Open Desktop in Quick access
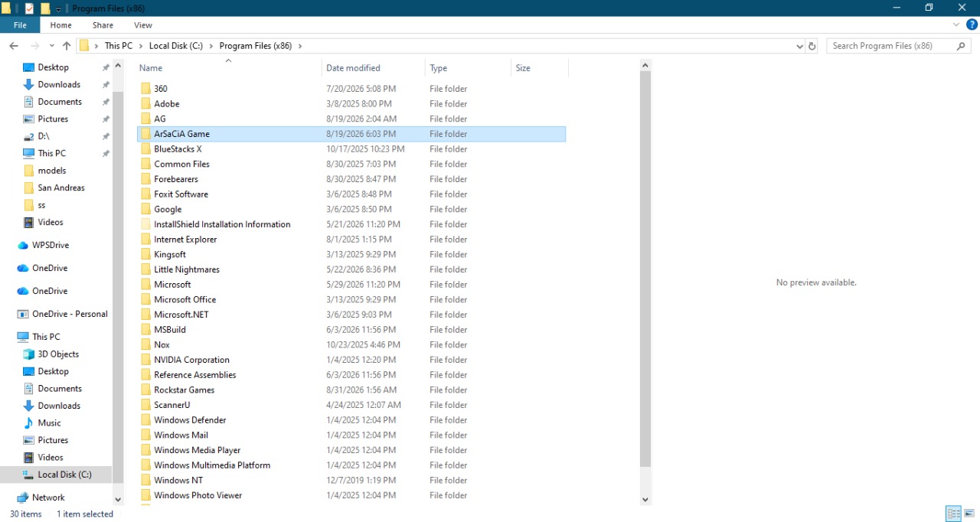This screenshot has width=980, height=522. (53, 67)
